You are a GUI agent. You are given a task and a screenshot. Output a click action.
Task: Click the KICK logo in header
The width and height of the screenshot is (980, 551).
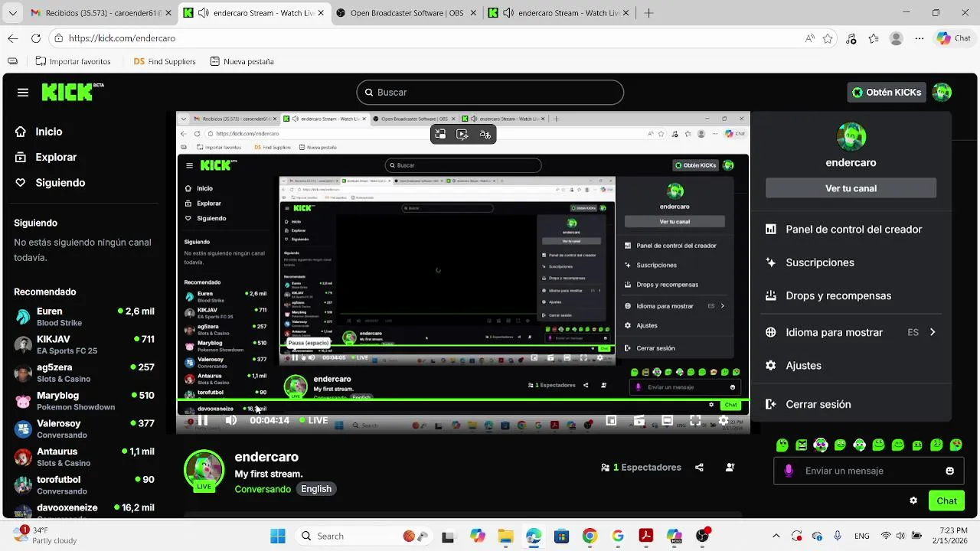click(72, 92)
